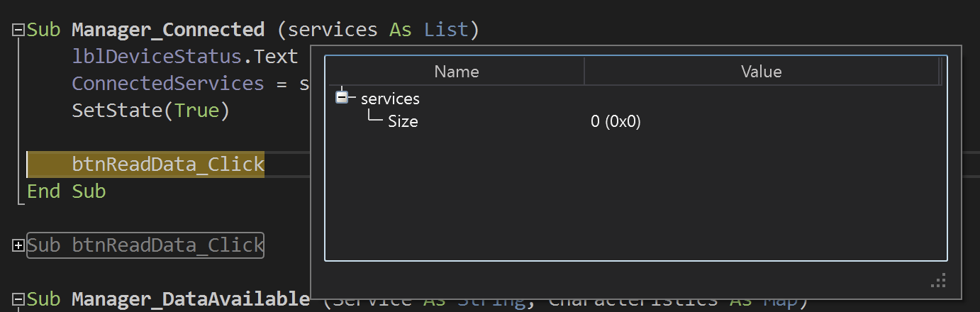Expand the collapsed btnReadData_Click sub
Image resolution: width=980 pixels, height=312 pixels.
[x=18, y=245]
